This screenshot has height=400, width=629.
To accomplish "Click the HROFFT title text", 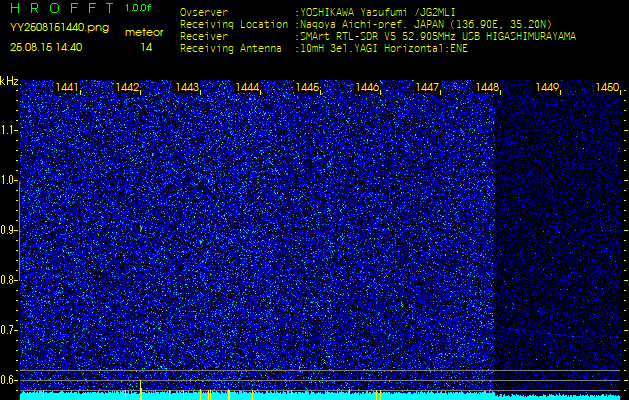I will pos(62,8).
